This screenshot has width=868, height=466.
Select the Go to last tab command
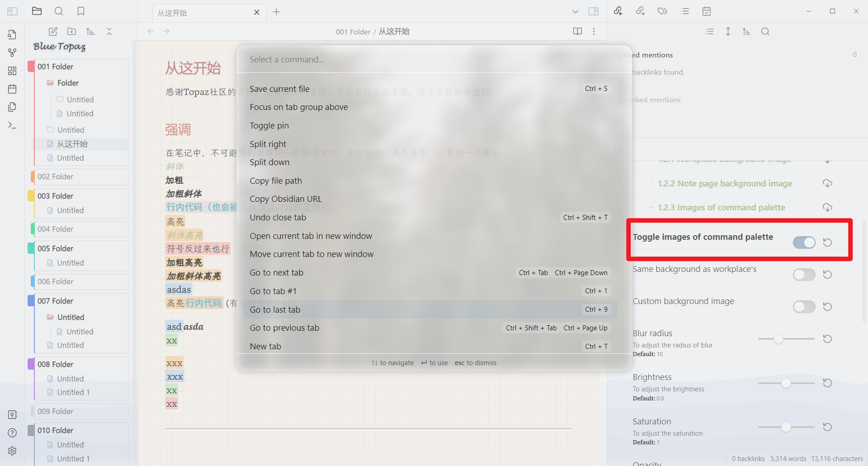pos(430,309)
